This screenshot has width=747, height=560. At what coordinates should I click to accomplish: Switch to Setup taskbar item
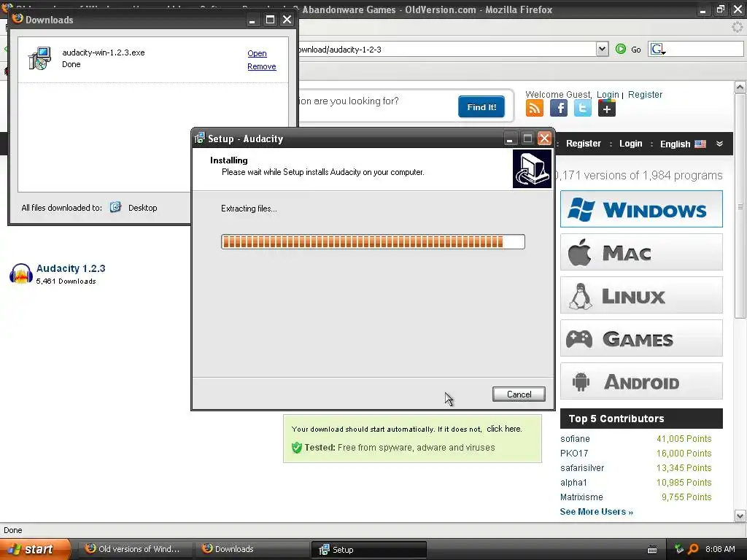(368, 549)
